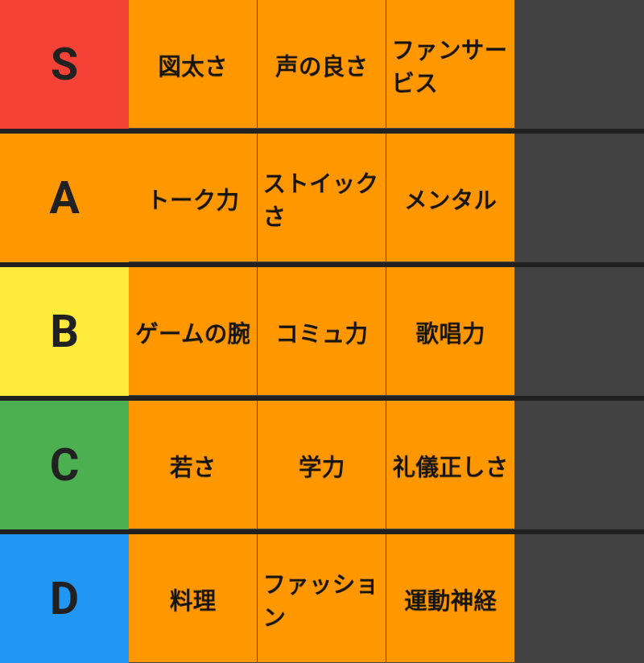
Task: Click the ストイックさ tile
Action: point(321,197)
